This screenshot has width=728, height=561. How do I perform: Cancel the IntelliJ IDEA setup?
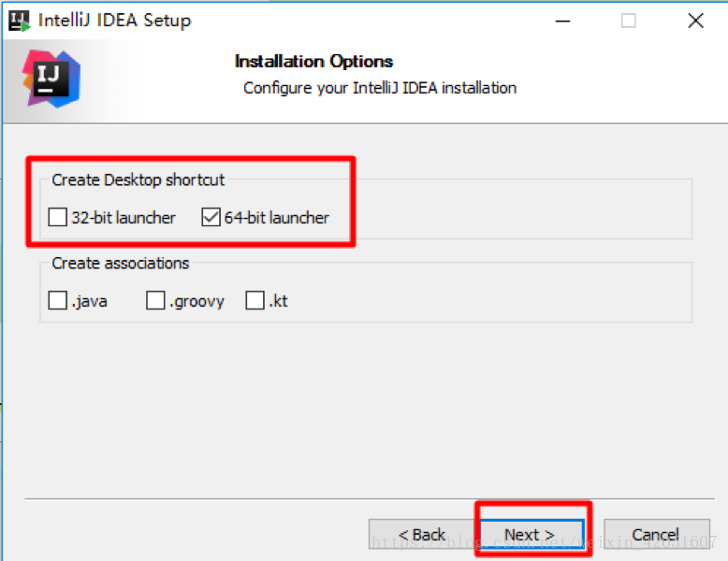[657, 534]
